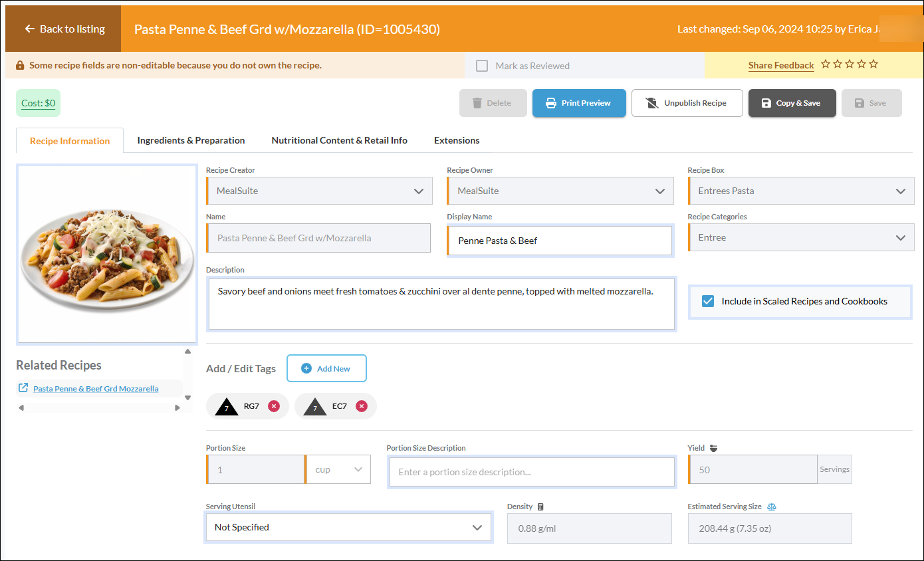Click the Related Recipes heading
Screen dimensions: 924x561
point(58,365)
